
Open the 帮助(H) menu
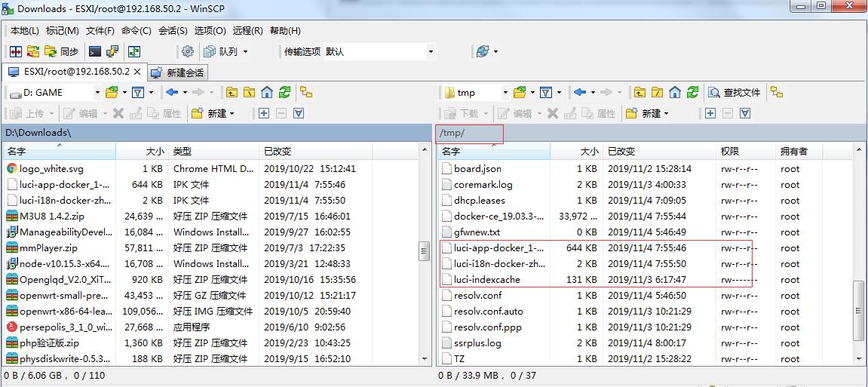[x=285, y=31]
